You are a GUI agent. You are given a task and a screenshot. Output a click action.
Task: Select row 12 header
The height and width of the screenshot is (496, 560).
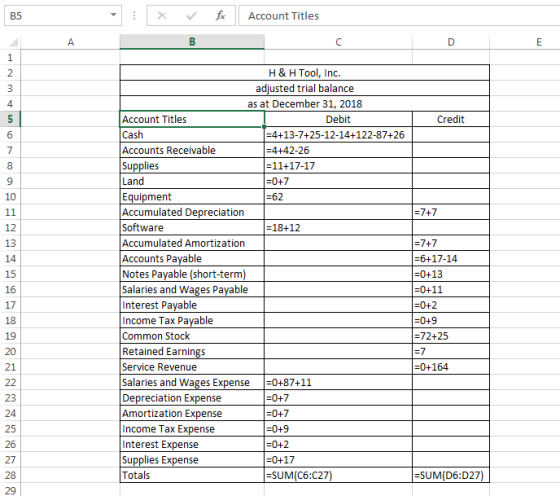(x=10, y=227)
